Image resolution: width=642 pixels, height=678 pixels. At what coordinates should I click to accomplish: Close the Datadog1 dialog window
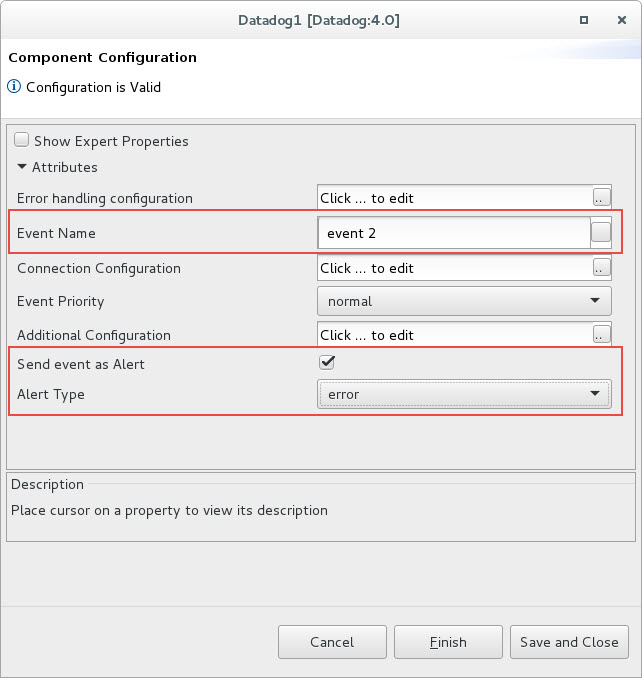(622, 20)
